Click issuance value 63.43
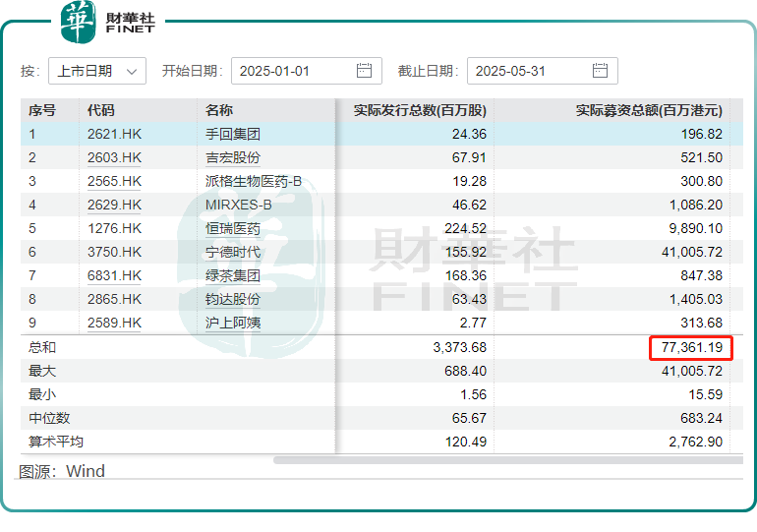This screenshot has width=757, height=532. click(469, 299)
